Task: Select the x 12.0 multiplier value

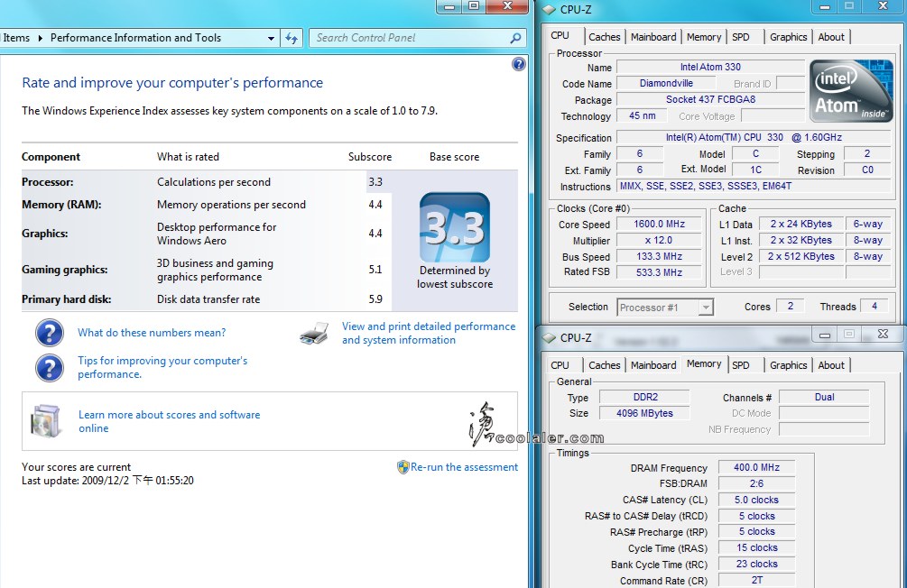Action: coord(659,241)
